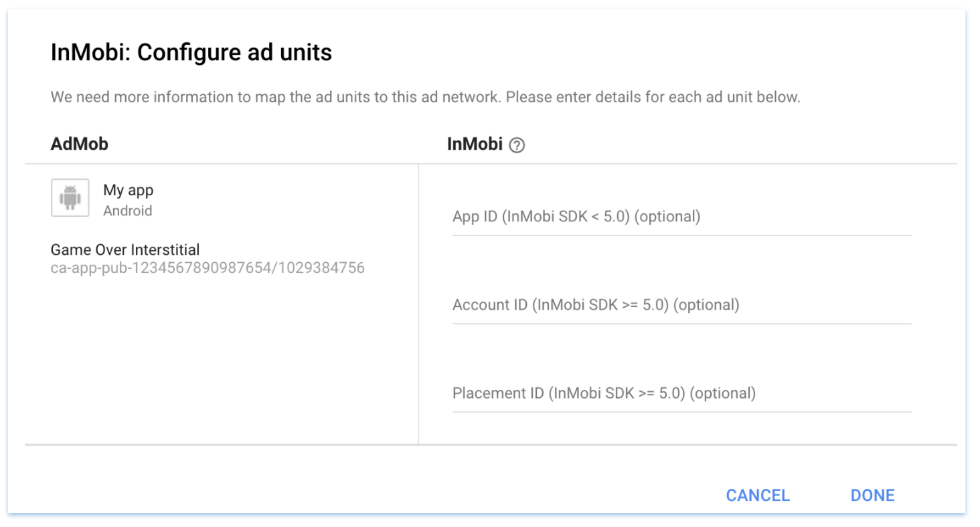980x527 pixels.
Task: Click the Game Over Interstitial ad unit
Action: coord(125,249)
